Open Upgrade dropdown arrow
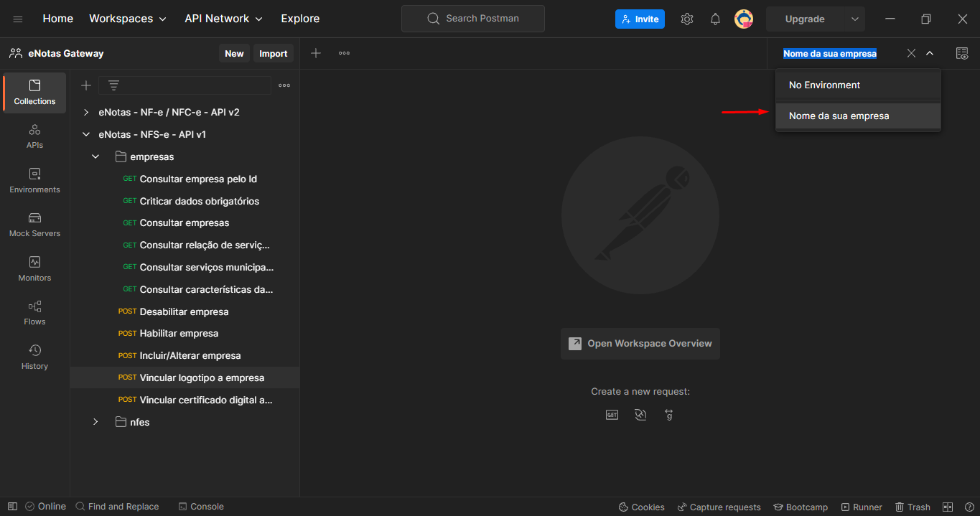This screenshot has height=516, width=980. [854, 19]
